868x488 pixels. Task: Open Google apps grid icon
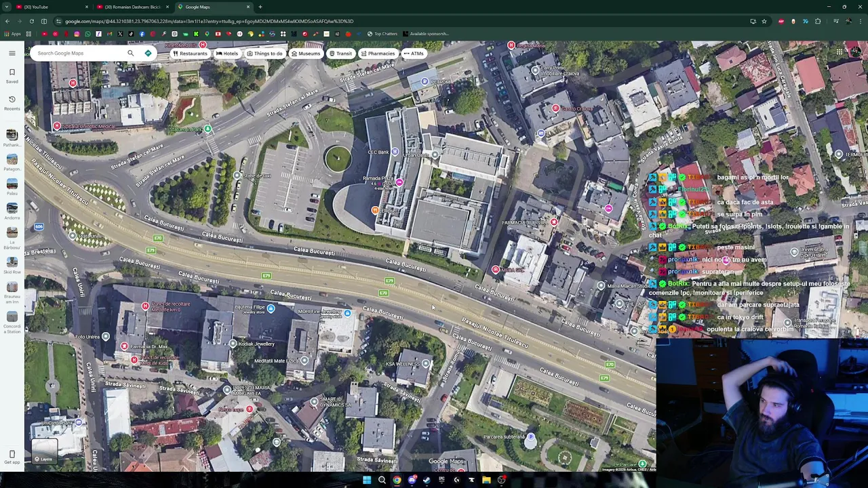[839, 53]
